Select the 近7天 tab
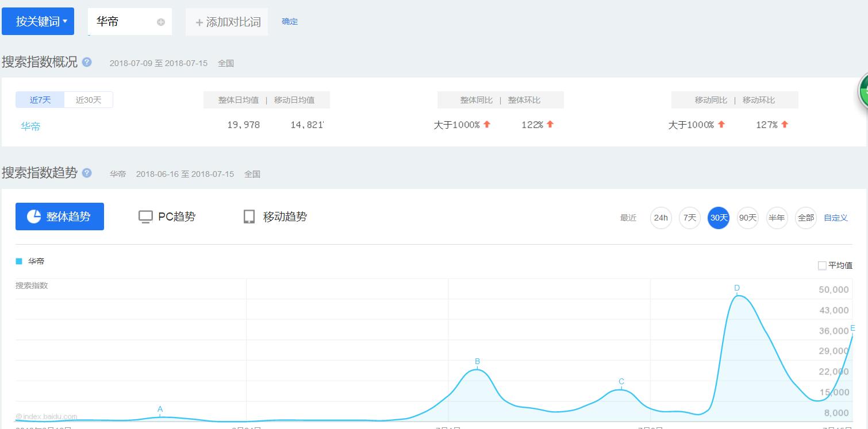 click(x=39, y=99)
